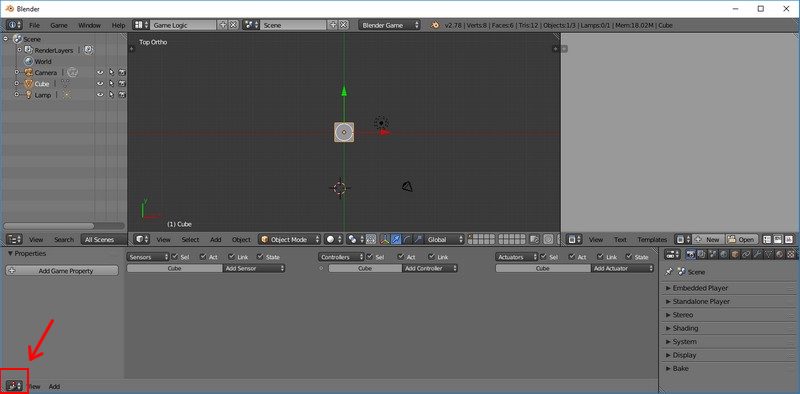Add a new scene with plus
The image size is (800, 394).
(333, 24)
